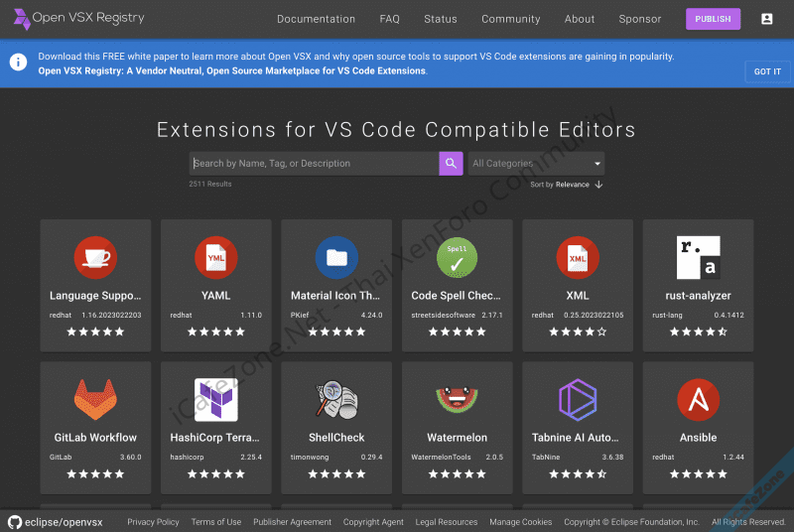Open the Documentation menu item
The width and height of the screenshot is (794, 532).
[x=316, y=19]
